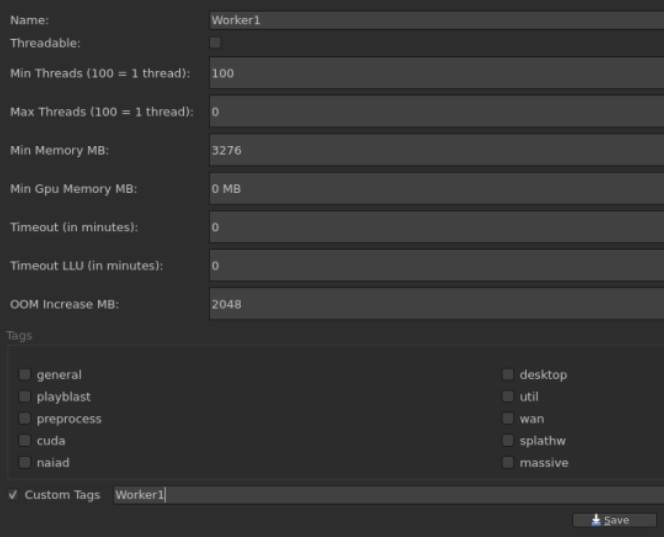Enable the wan tag checkbox
This screenshot has width=664, height=537.
508,419
